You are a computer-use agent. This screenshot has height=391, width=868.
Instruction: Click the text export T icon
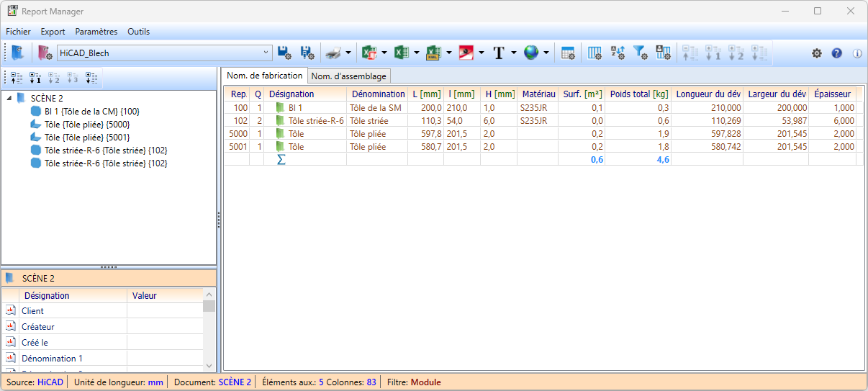(499, 53)
